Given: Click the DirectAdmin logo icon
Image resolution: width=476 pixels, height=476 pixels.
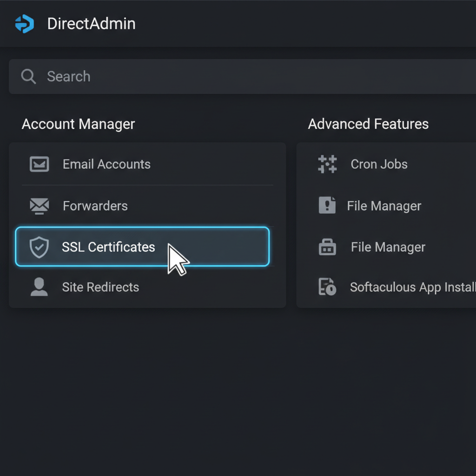Looking at the screenshot, I should pos(24,24).
